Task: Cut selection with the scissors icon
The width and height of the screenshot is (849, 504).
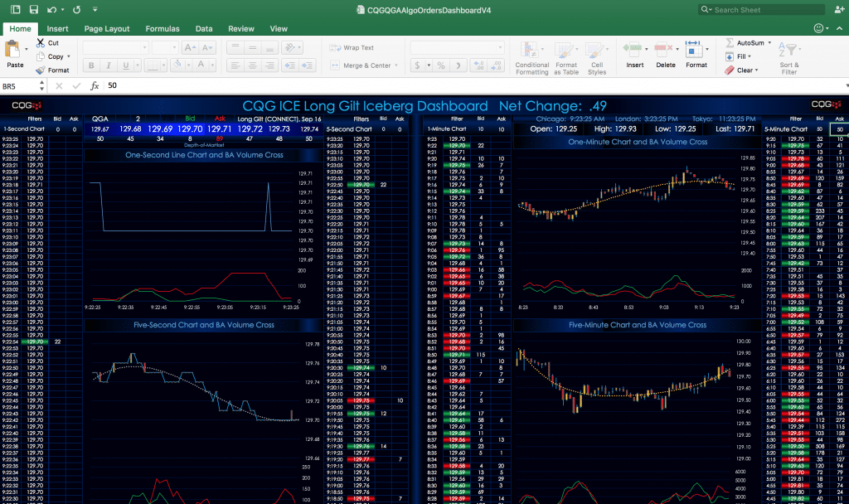Action: click(x=41, y=42)
